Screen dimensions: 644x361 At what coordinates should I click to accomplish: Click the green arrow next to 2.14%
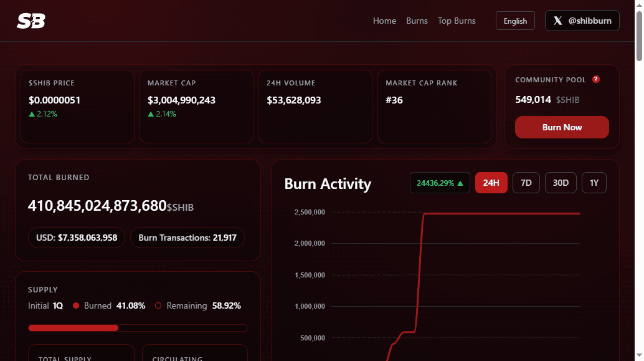coord(151,114)
